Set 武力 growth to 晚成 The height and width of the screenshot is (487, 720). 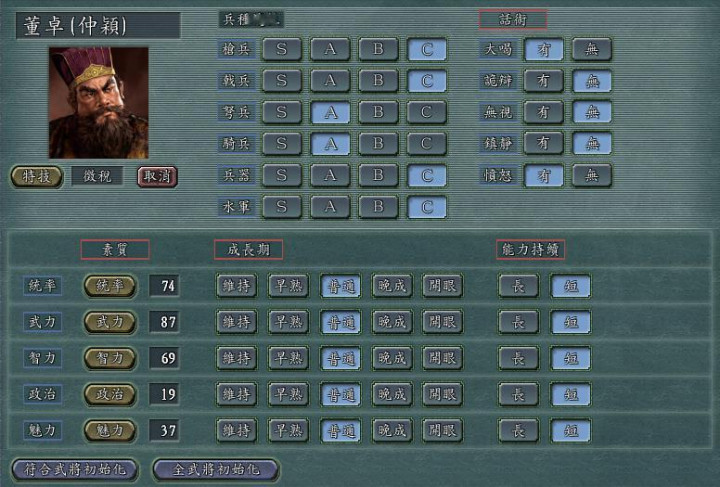tap(392, 322)
